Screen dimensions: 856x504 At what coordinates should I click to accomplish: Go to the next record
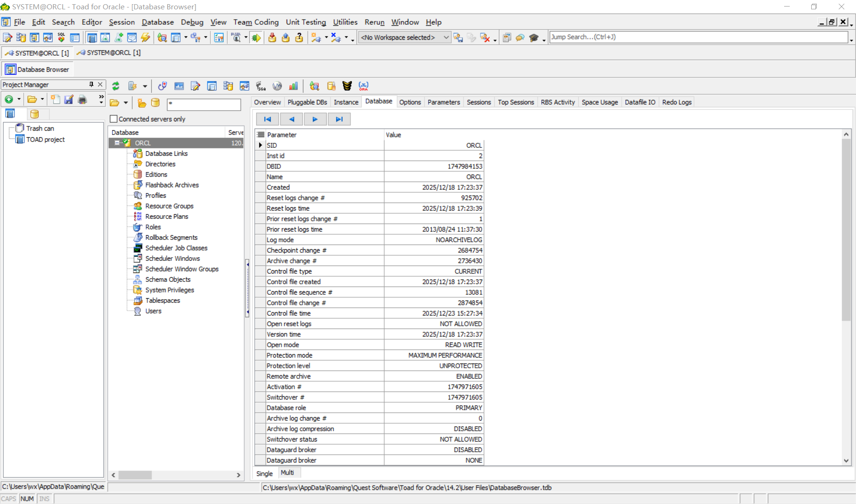coord(315,119)
